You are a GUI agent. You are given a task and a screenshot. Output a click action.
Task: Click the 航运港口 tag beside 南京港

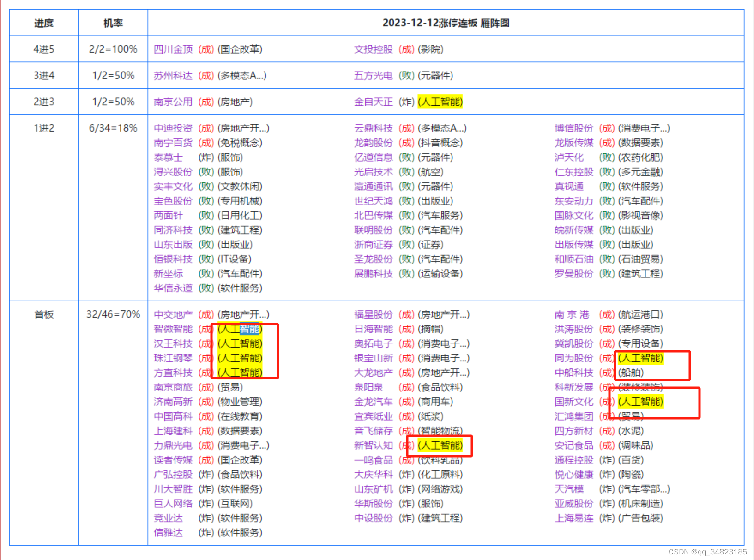coord(640,315)
